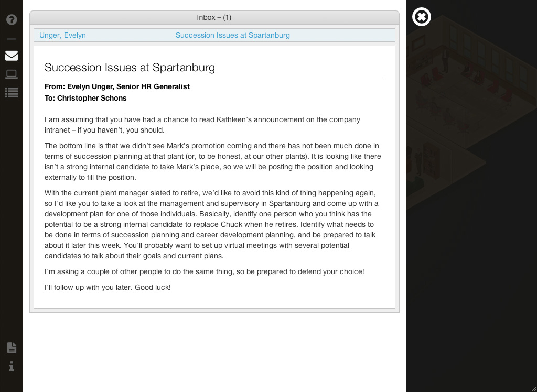This screenshot has height=392, width=537.
Task: Click the paragraph mentioning Kathleen's announcement
Action: (x=202, y=125)
